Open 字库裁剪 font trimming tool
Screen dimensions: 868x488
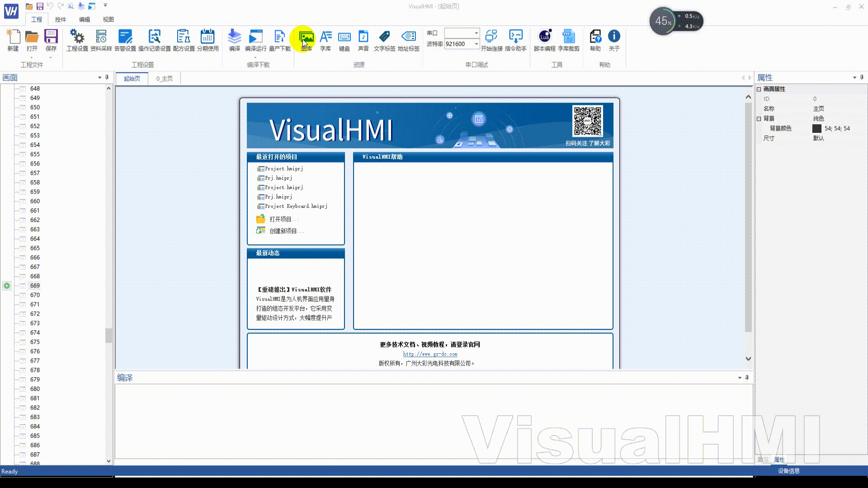[x=569, y=40]
